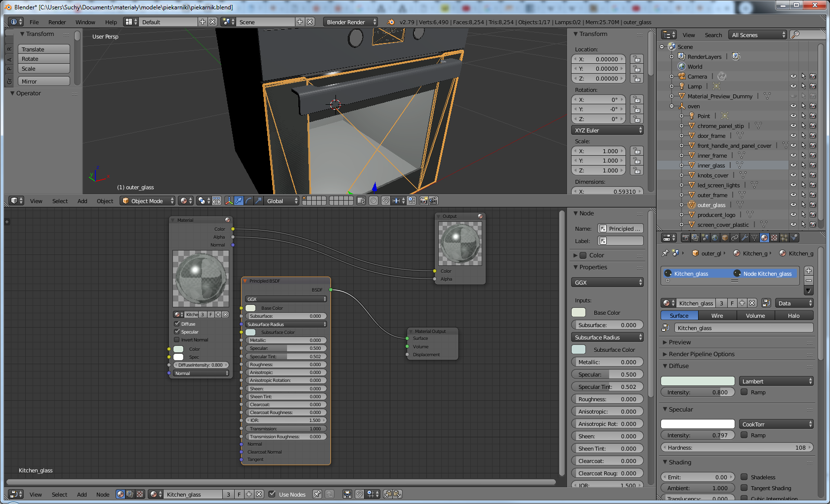Enable Specular Ramp checkbox
Image resolution: width=830 pixels, height=504 pixels.
[744, 435]
